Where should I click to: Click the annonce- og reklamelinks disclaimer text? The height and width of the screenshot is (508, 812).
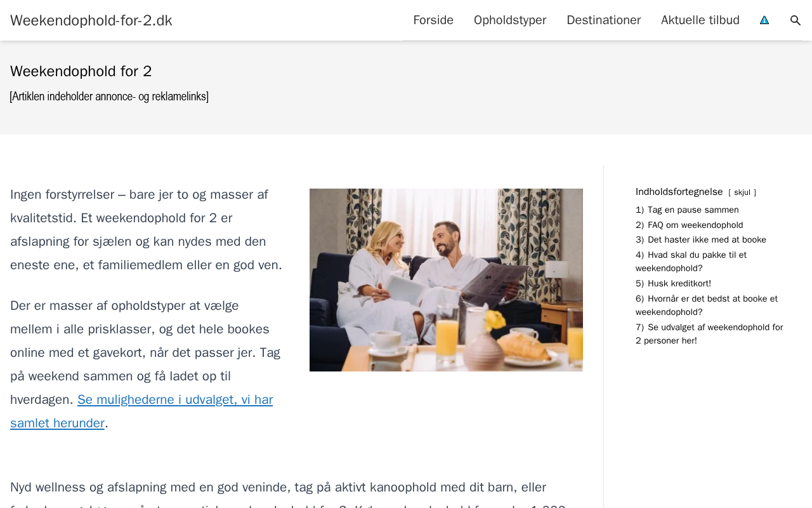coord(109,97)
